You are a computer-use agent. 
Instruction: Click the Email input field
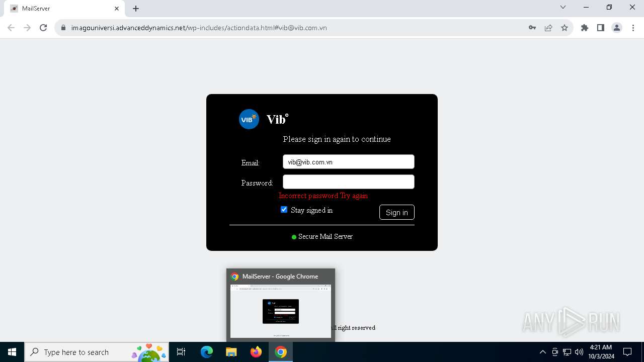click(349, 162)
